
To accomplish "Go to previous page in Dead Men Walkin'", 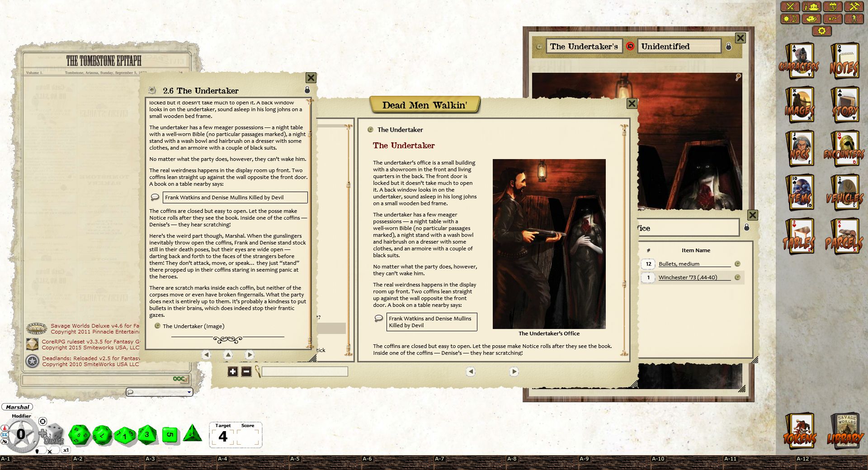I will click(x=471, y=371).
